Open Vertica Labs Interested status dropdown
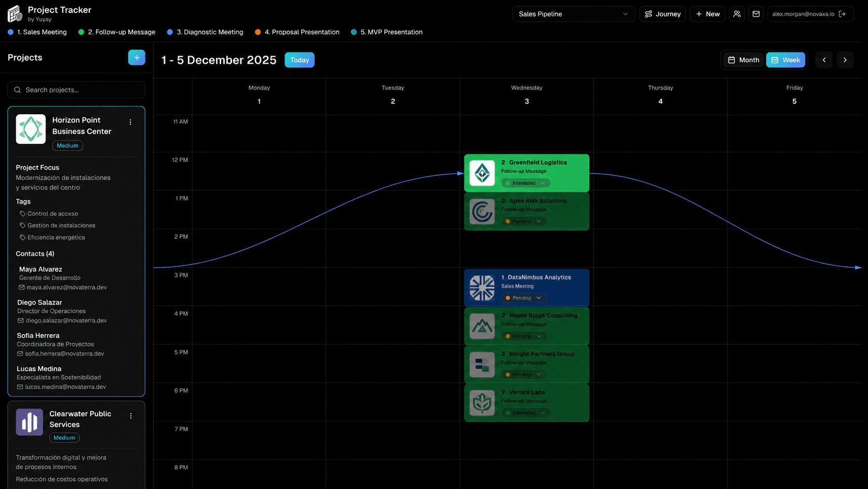The height and width of the screenshot is (489, 868). pyautogui.click(x=526, y=413)
